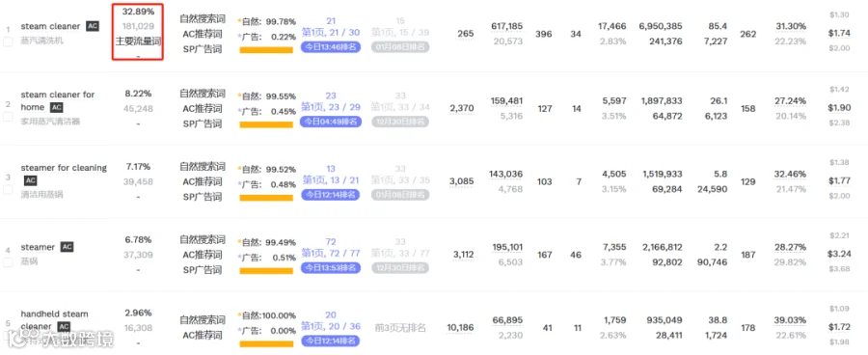Screen dimensions: 868x355
Task: Click the AC badge beside steam cleaner
Action: tap(93, 26)
